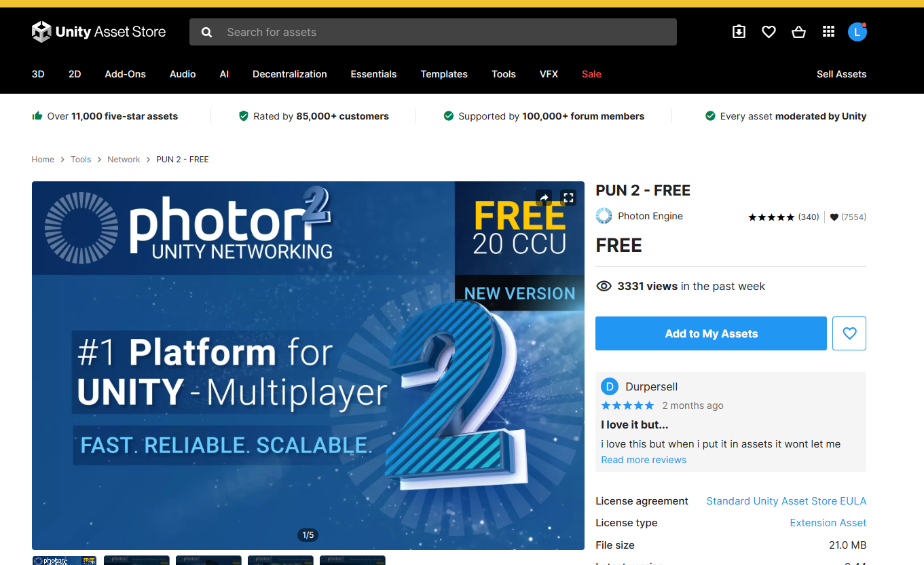924x565 pixels.
Task: Select the fourth gallery thumbnail
Action: click(x=280, y=560)
